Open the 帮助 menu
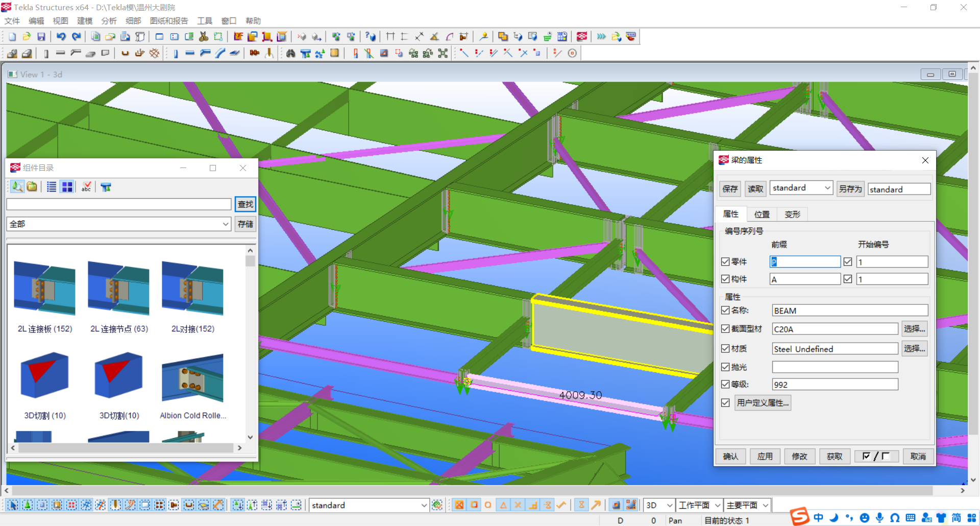Viewport: 980px width, 526px height. (x=253, y=21)
